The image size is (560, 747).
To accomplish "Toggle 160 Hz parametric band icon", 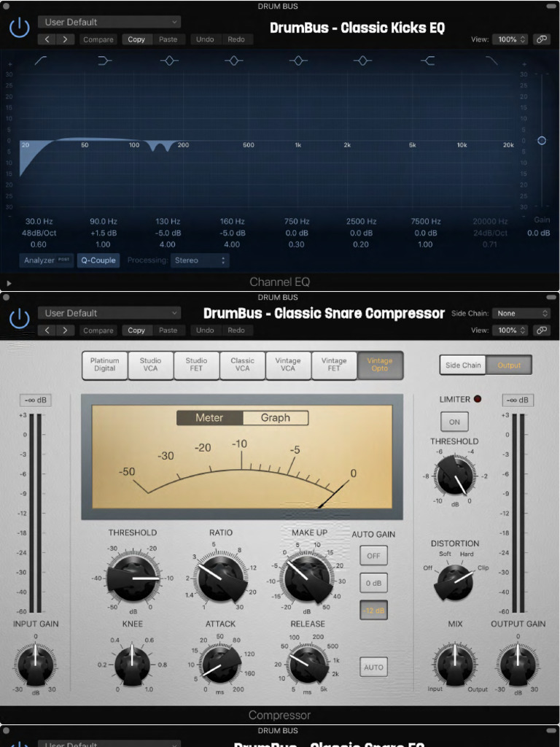I will [233, 61].
